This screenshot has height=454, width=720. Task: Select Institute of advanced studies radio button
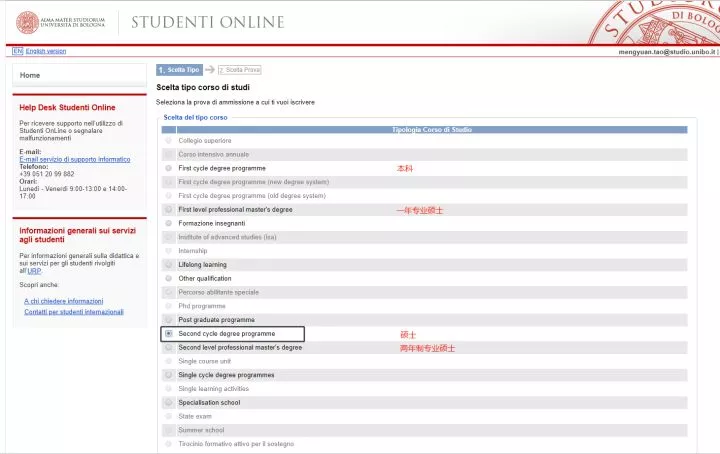(169, 237)
